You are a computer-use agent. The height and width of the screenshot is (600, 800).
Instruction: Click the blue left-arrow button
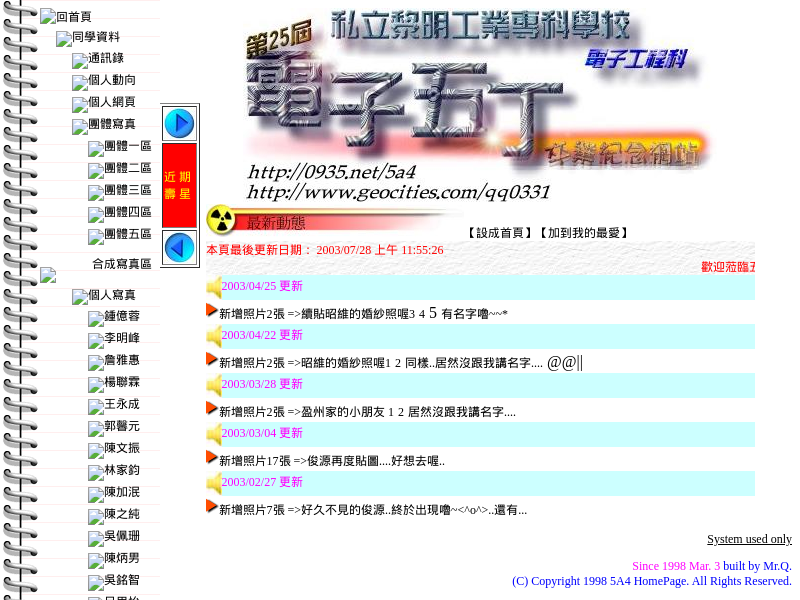(179, 247)
